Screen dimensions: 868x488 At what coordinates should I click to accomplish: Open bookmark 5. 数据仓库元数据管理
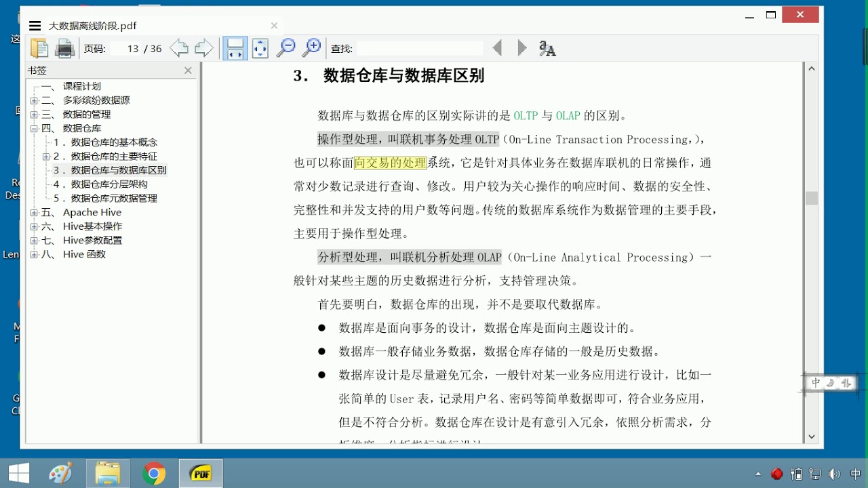(x=105, y=199)
